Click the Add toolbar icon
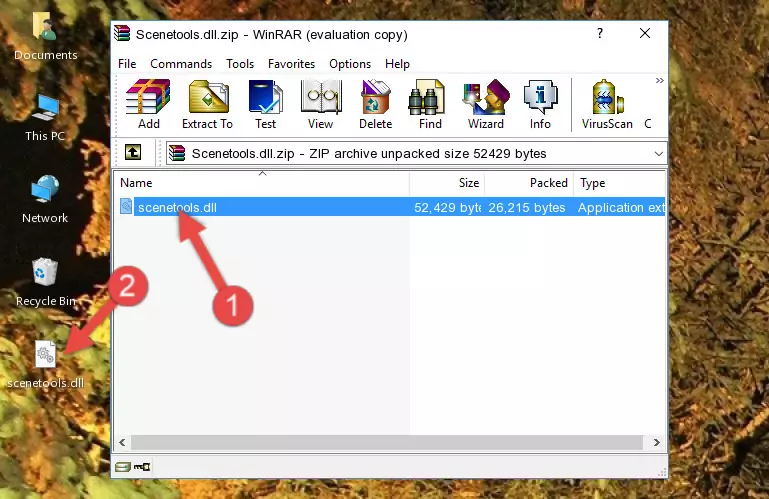Screen dimensions: 769x499 (148, 105)
